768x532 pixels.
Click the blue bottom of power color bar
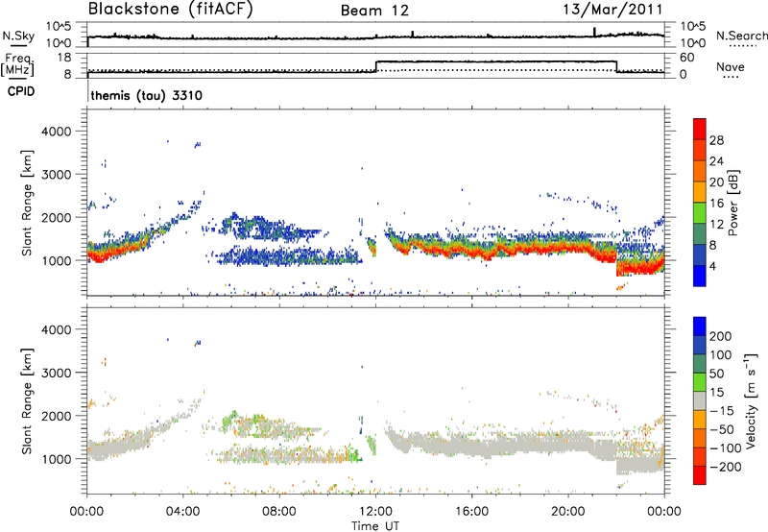(x=700, y=276)
